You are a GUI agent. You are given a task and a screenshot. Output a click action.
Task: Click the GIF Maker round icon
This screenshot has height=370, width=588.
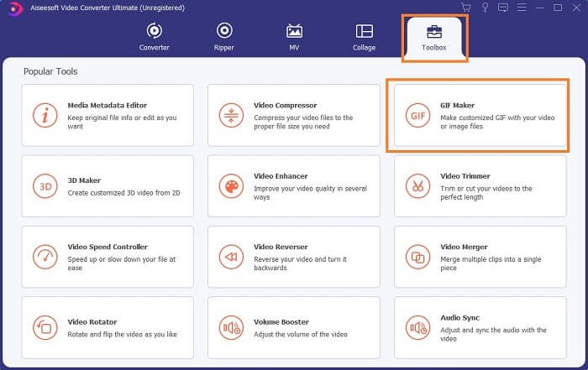click(417, 115)
